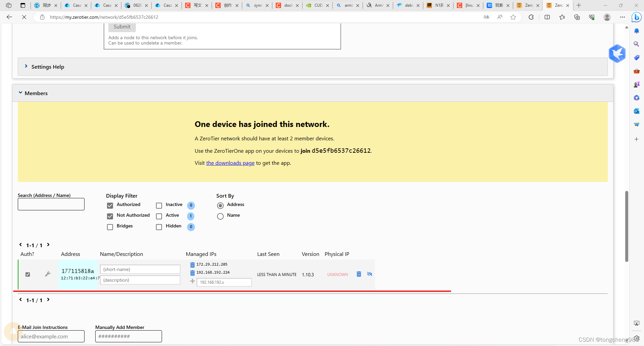Viewport: 644px width, 346px height.
Task: Enable the Hidden display filter checkbox
Action: pos(159,227)
